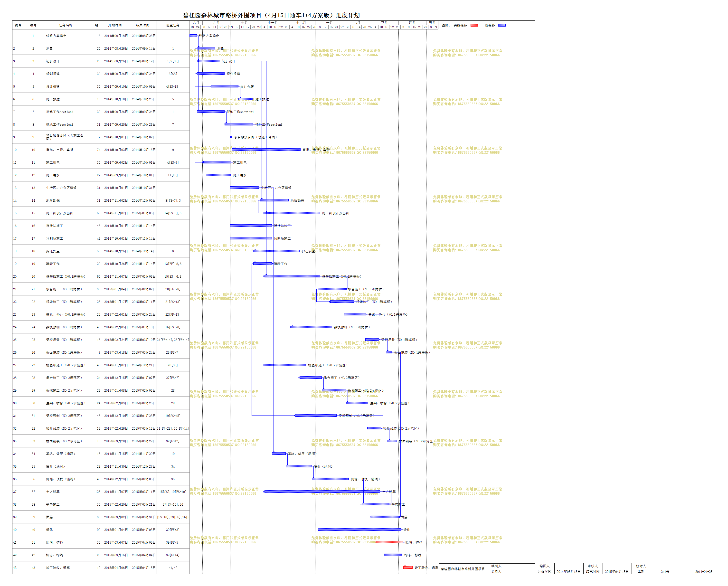This screenshot has width=728, height=586.
Task: Select task name 清表工作 in the table
Action: (x=53, y=264)
